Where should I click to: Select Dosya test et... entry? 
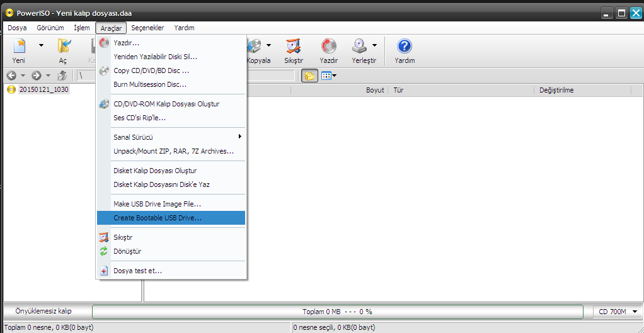pos(171,271)
